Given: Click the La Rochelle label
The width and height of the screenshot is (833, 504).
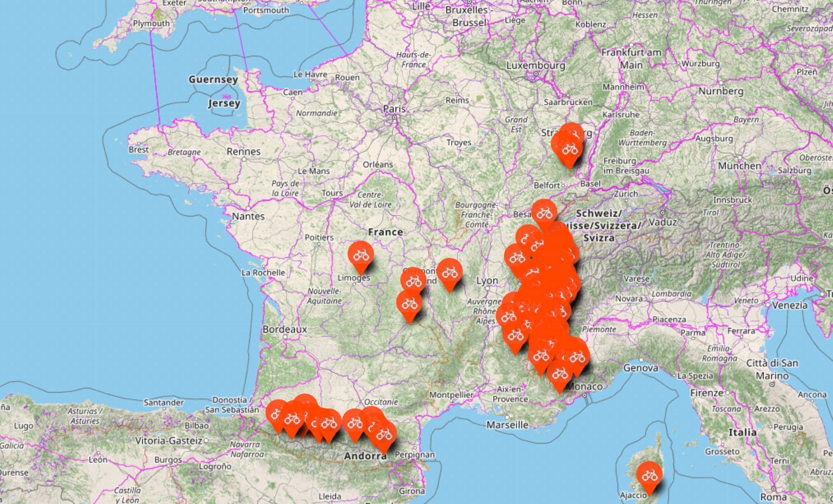Looking at the screenshot, I should [x=263, y=273].
